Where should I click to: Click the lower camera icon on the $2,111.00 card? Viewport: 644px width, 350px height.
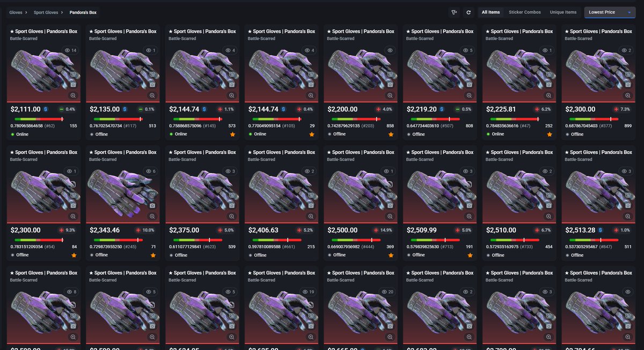tap(73, 84)
